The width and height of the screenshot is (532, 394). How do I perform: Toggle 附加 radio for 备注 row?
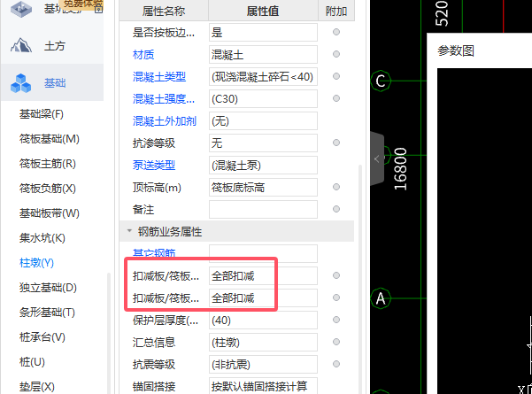click(336, 209)
